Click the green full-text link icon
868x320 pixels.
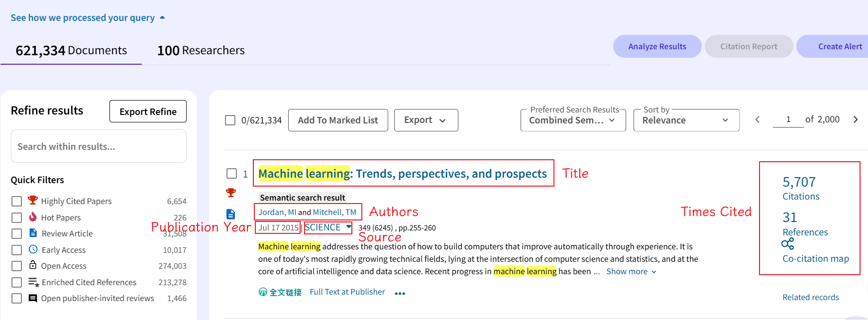click(263, 292)
